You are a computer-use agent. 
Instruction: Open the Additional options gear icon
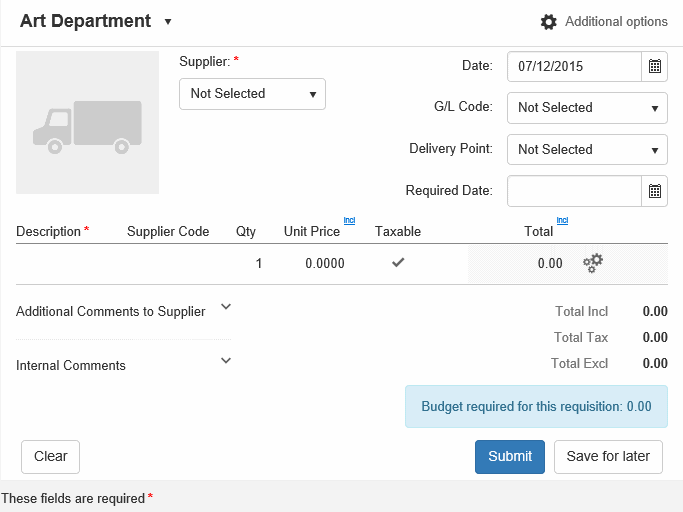548,22
